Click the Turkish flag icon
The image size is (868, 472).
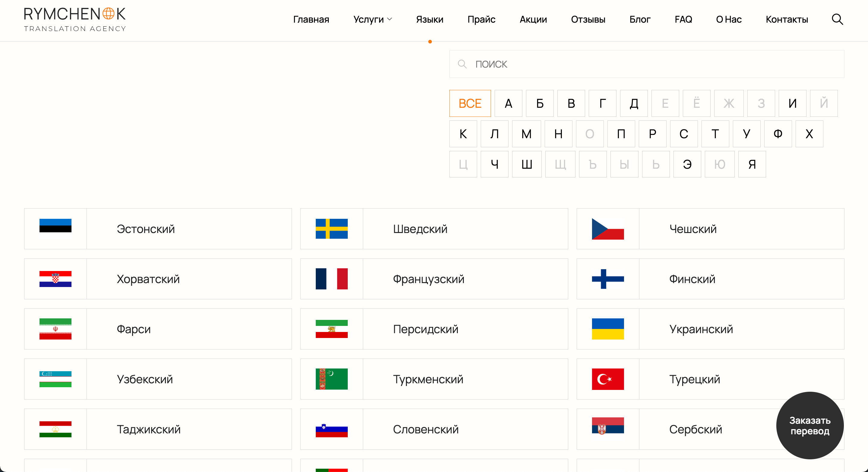click(607, 379)
